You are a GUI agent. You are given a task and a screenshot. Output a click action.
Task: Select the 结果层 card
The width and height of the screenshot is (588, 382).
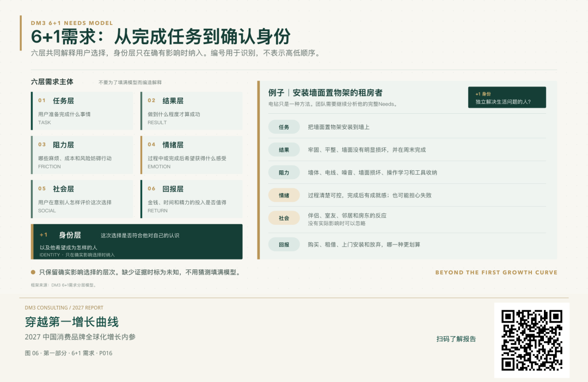pyautogui.click(x=191, y=111)
